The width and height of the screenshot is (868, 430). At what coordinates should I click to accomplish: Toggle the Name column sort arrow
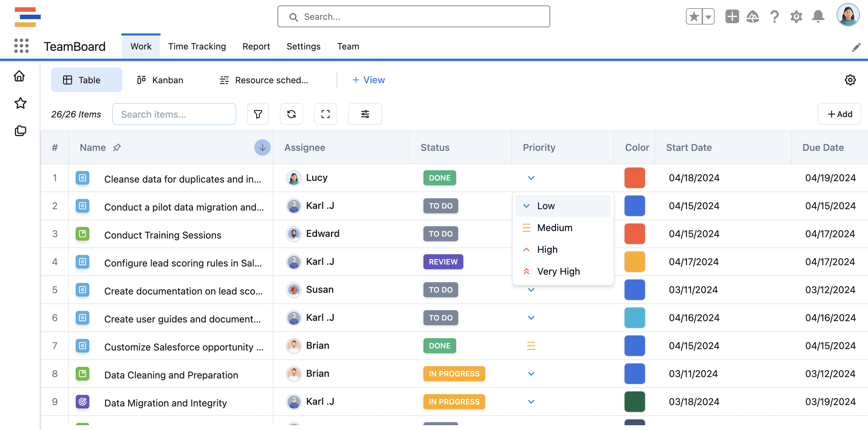tap(262, 147)
